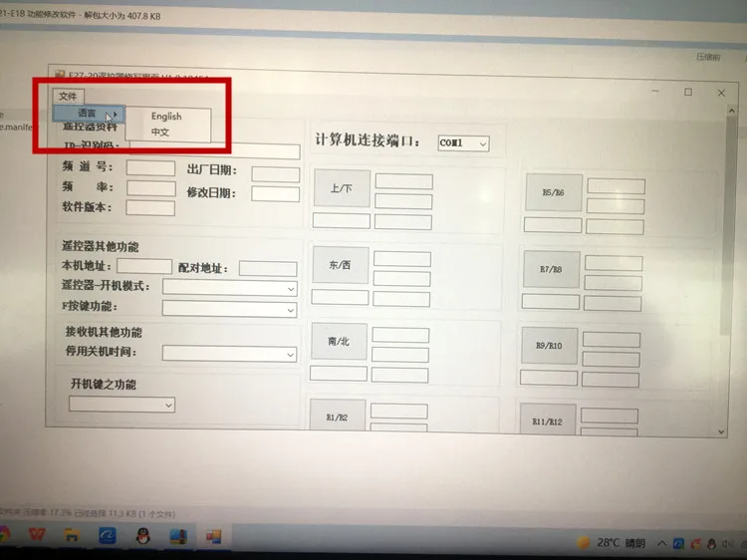
Task: Expand the F按键功能 dropdown
Action: [230, 309]
